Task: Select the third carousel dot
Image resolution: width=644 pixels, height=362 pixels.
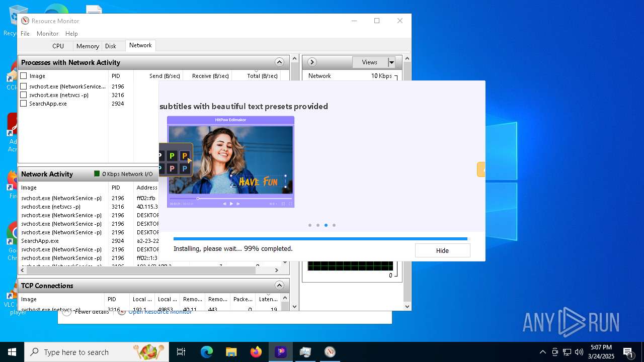Action: point(326,225)
